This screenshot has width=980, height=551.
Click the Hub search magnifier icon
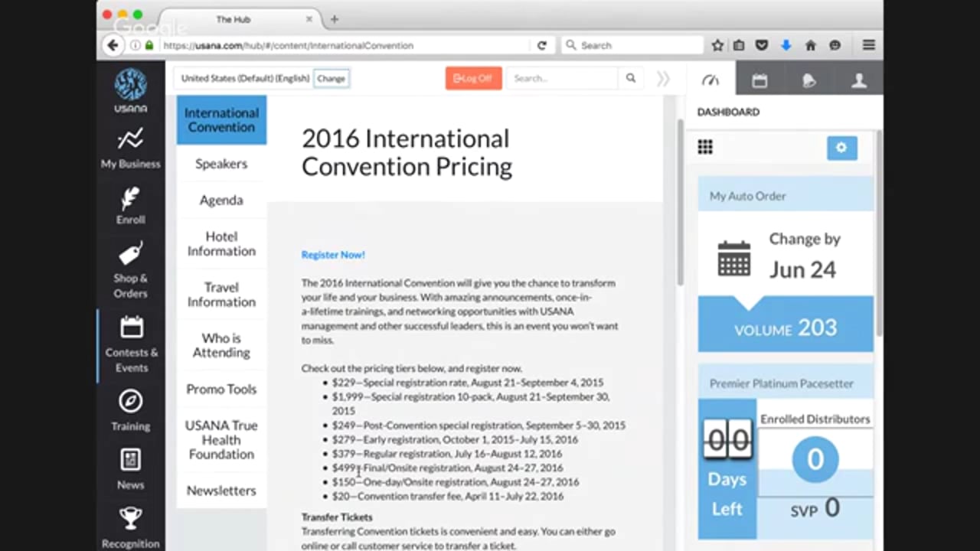[631, 78]
